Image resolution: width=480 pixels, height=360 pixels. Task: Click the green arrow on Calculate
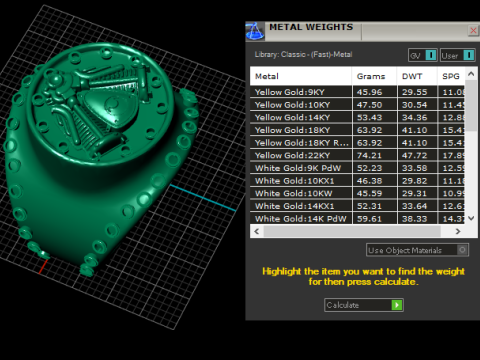tap(397, 305)
